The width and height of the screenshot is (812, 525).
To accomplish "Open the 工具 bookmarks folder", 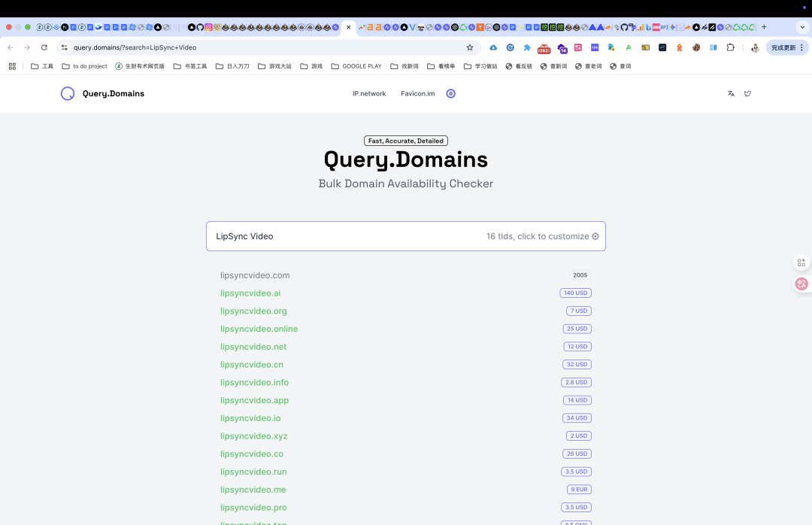I will coord(42,66).
